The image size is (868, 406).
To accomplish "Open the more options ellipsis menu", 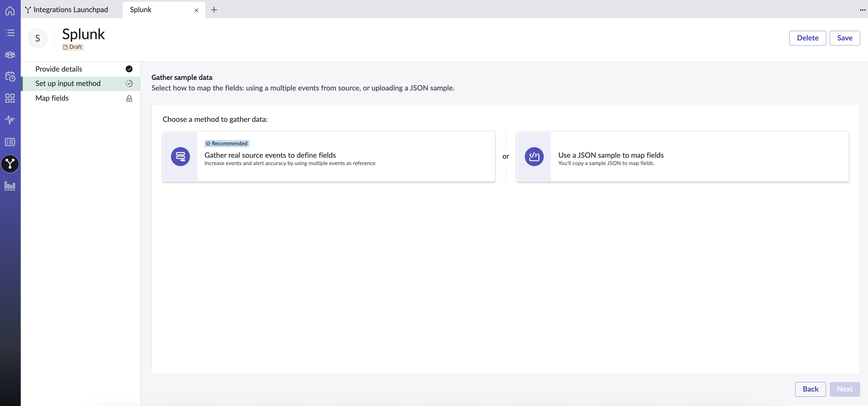I will click(x=862, y=10).
